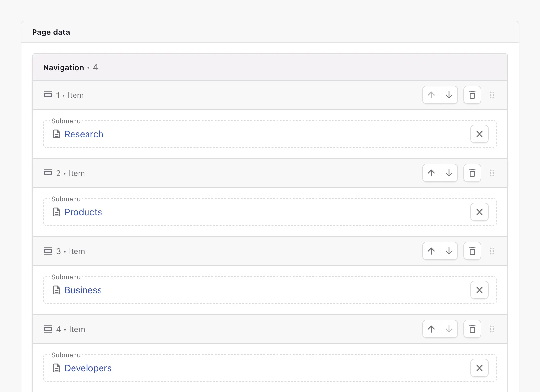Viewport: 540px width, 392px height.
Task: Move item 2 up
Action: pos(431,173)
